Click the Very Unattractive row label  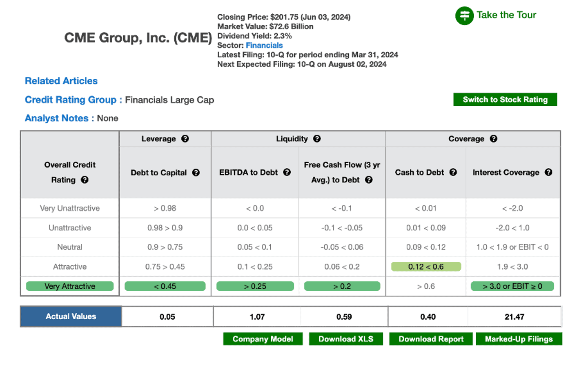point(70,208)
